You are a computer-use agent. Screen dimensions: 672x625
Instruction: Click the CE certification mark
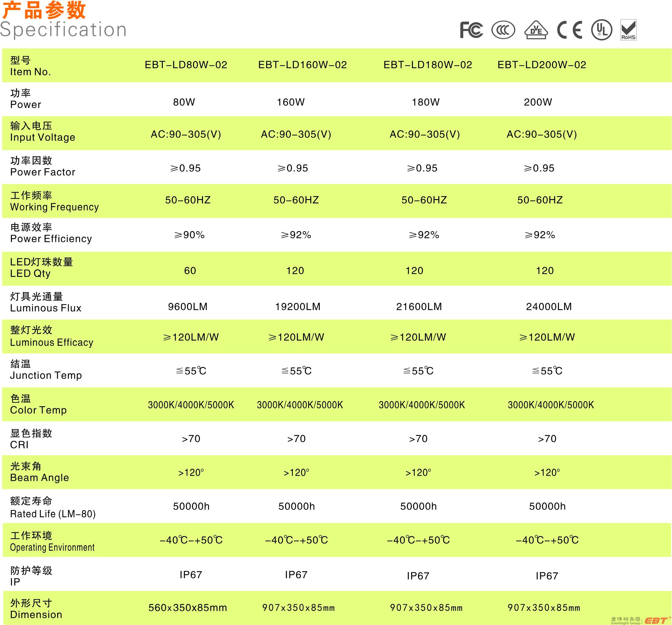click(x=569, y=30)
